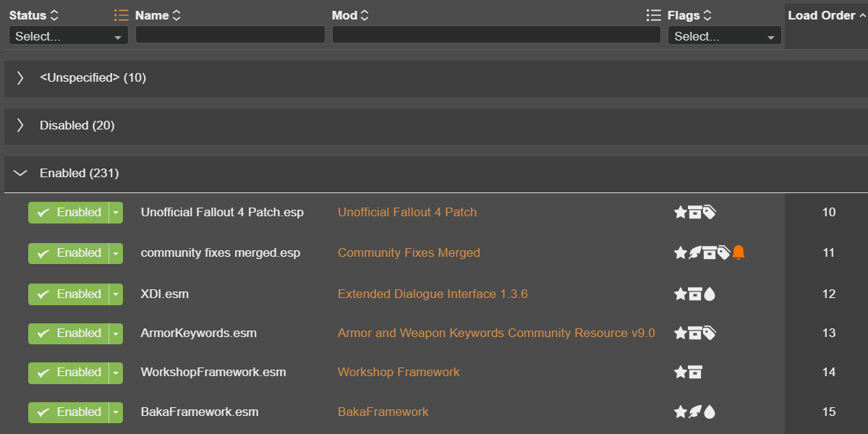This screenshot has width=868, height=434.
Task: Open the Workshop Framework mod link
Action: 399,372
